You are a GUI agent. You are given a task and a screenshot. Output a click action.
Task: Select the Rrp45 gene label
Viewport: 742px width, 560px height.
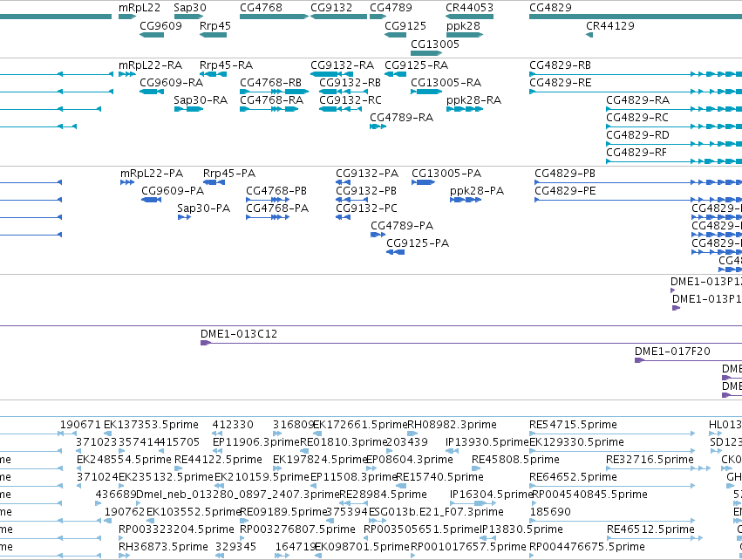pyautogui.click(x=214, y=25)
